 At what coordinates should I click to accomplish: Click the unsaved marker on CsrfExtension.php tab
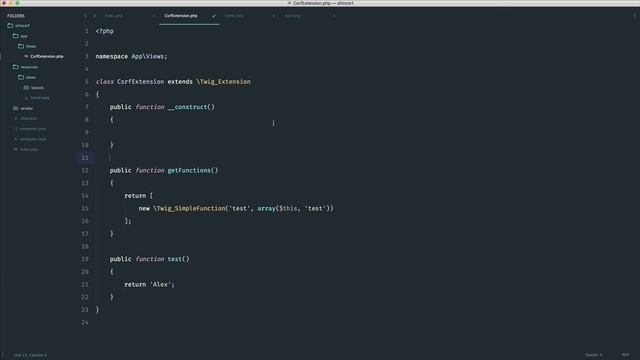coord(213,16)
